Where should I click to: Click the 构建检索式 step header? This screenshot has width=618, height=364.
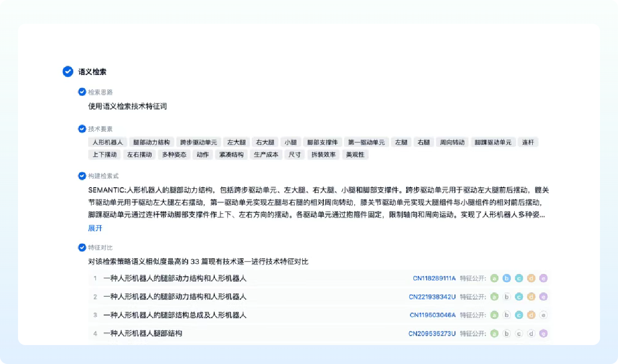[100, 176]
